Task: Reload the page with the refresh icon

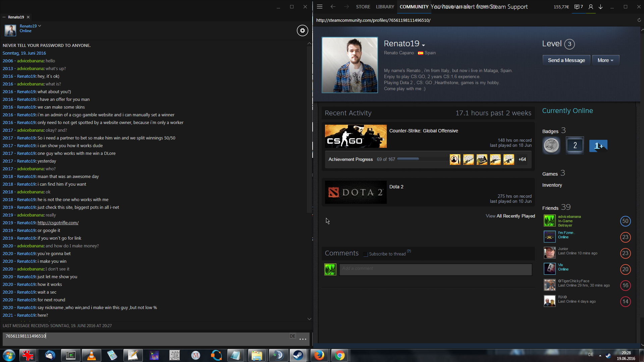Action: [x=639, y=20]
